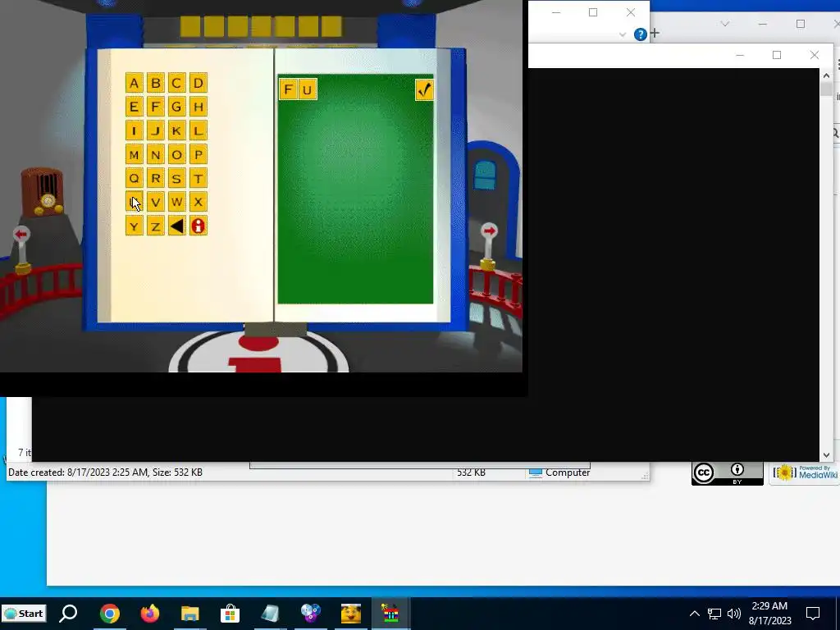The width and height of the screenshot is (840, 630).
Task: Open the red info tile in the letter grid
Action: point(199,226)
